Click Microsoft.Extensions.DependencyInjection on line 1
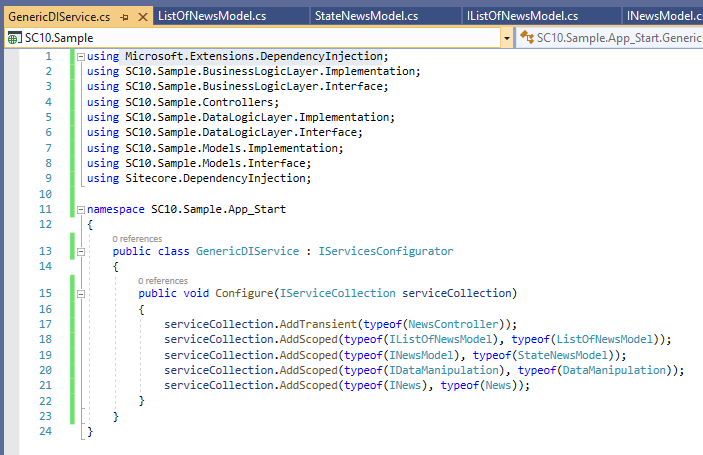Screen dimensions: 703x455 pos(254,56)
